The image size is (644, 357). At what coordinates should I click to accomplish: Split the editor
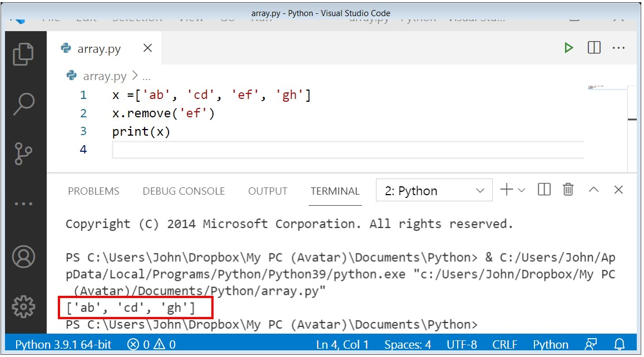594,47
